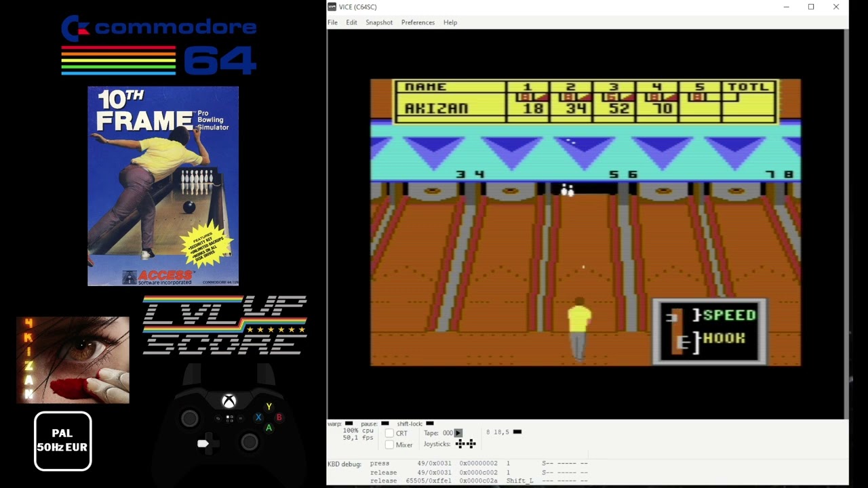Open the Snapshot menu
The width and height of the screenshot is (868, 488).
379,22
